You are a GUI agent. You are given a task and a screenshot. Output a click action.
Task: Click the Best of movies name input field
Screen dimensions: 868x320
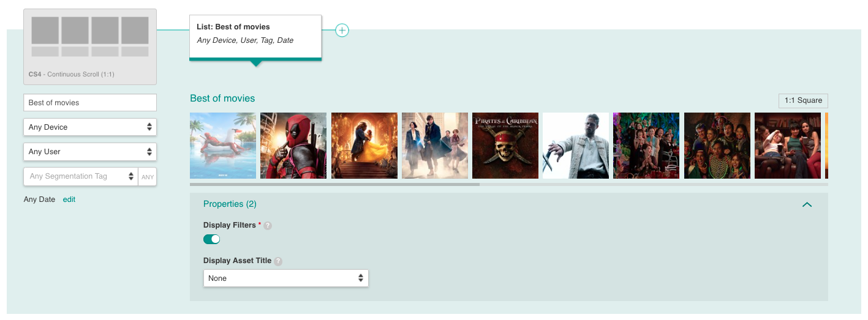pos(90,103)
